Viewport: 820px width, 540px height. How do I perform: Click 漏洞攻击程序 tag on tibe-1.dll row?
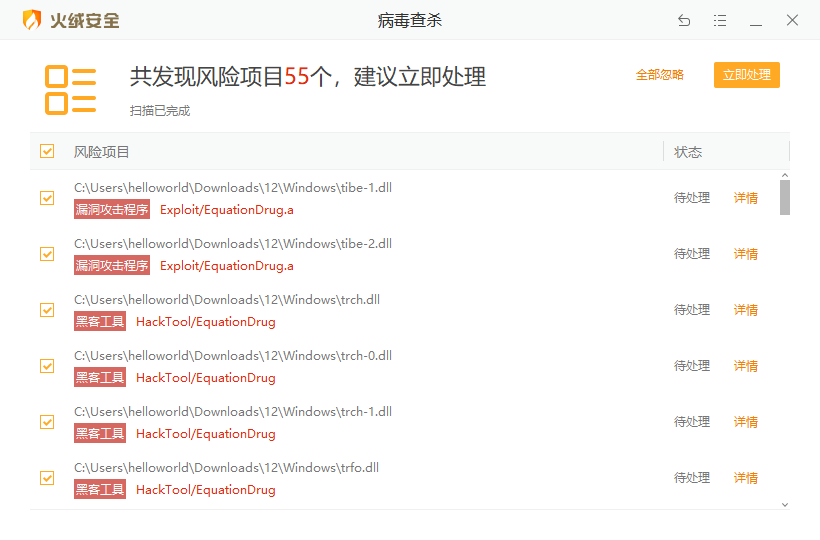[x=112, y=210]
